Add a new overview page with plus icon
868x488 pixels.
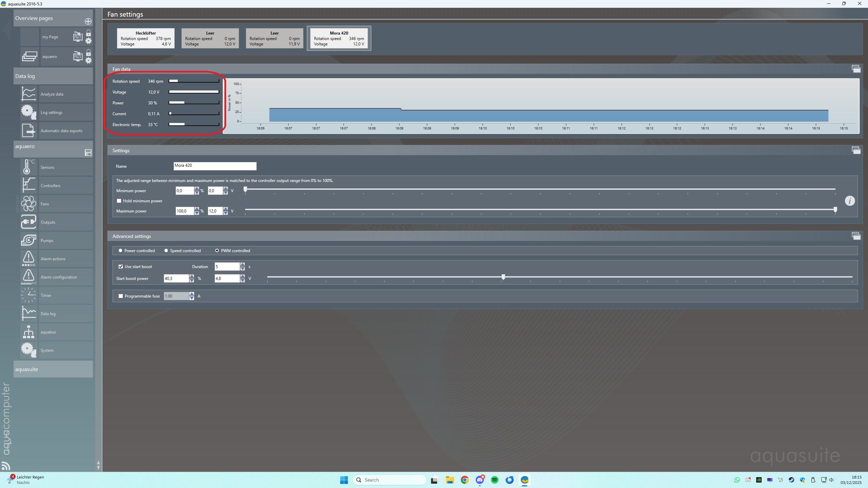(x=88, y=21)
